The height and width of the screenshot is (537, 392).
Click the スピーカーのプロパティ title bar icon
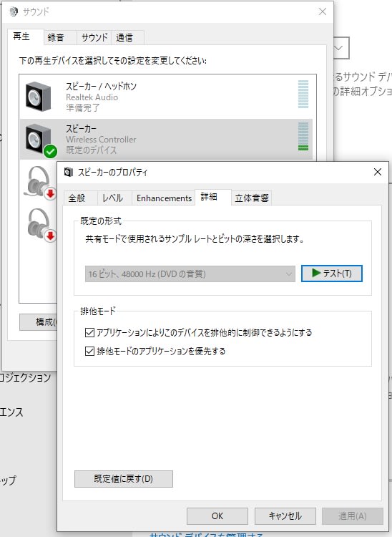pyautogui.click(x=69, y=172)
